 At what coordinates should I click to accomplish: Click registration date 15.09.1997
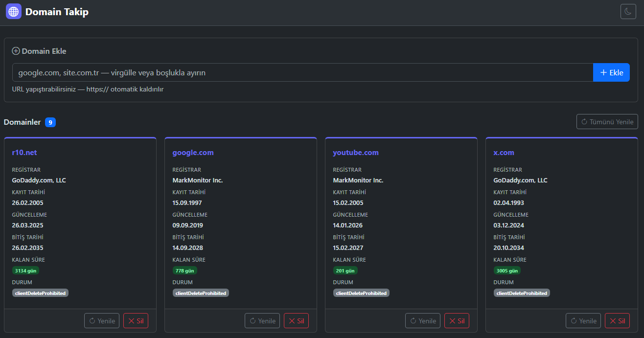[187, 203]
